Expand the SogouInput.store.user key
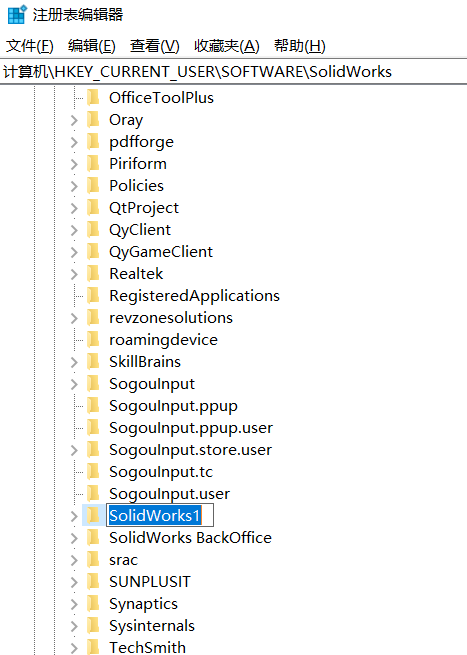The width and height of the screenshot is (467, 655). tap(74, 450)
